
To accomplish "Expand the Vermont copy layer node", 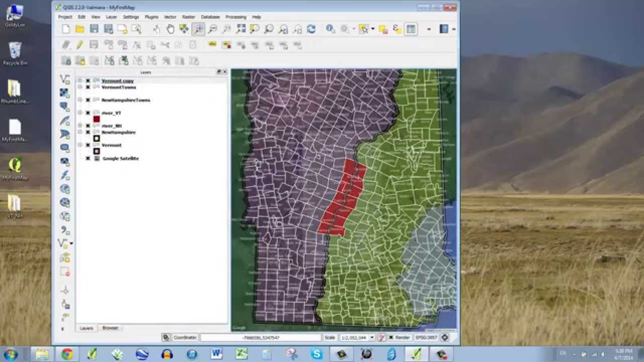I will click(x=80, y=80).
